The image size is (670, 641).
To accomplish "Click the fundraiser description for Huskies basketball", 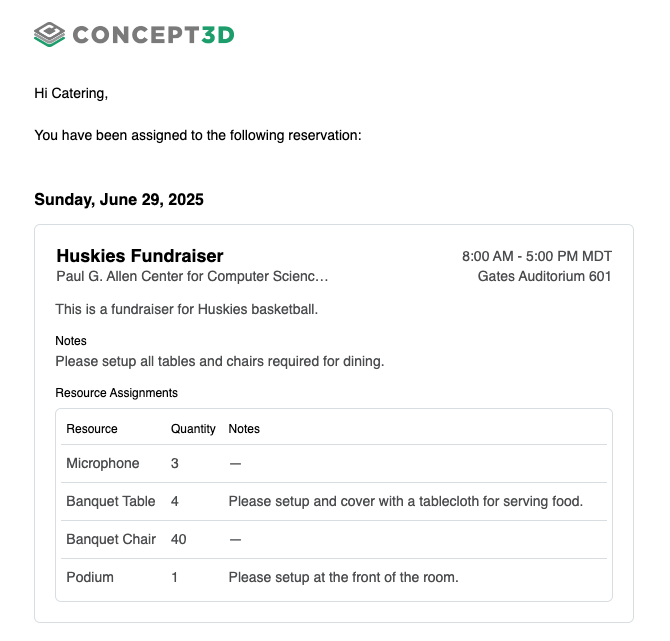I will tap(186, 309).
